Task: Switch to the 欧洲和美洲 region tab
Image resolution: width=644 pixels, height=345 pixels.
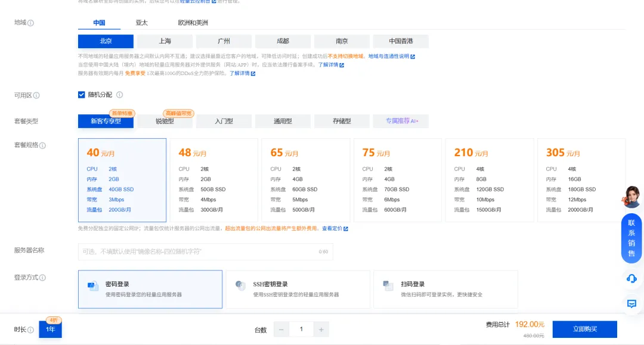Action: (193, 23)
